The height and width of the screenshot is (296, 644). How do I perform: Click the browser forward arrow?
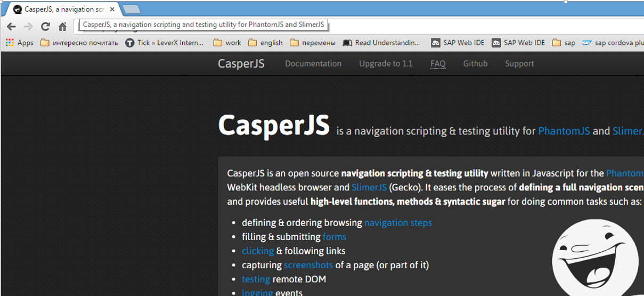(28, 27)
